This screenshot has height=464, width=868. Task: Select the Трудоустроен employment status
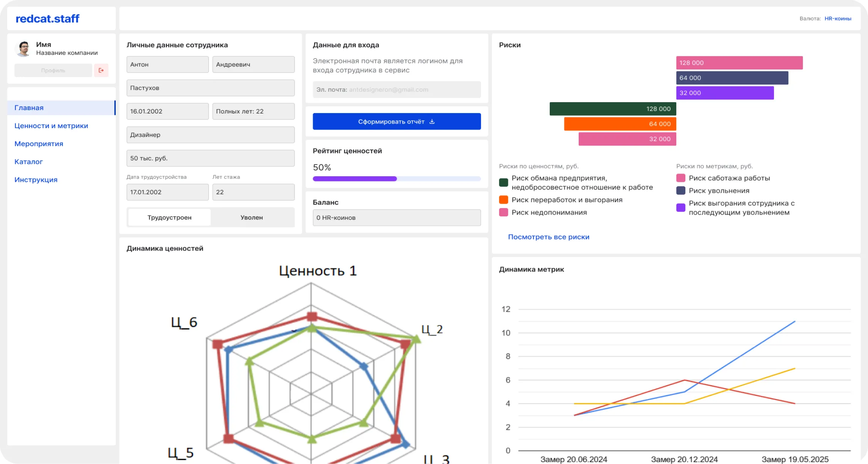click(x=169, y=218)
